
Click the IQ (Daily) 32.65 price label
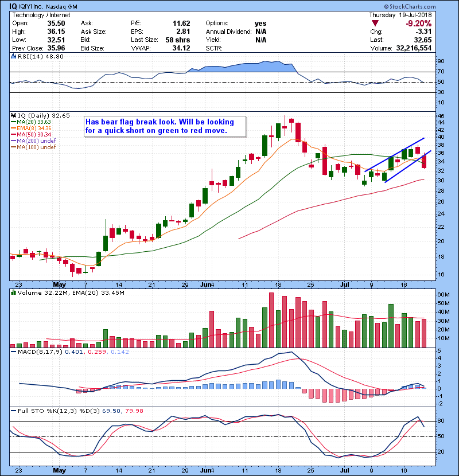click(x=44, y=115)
